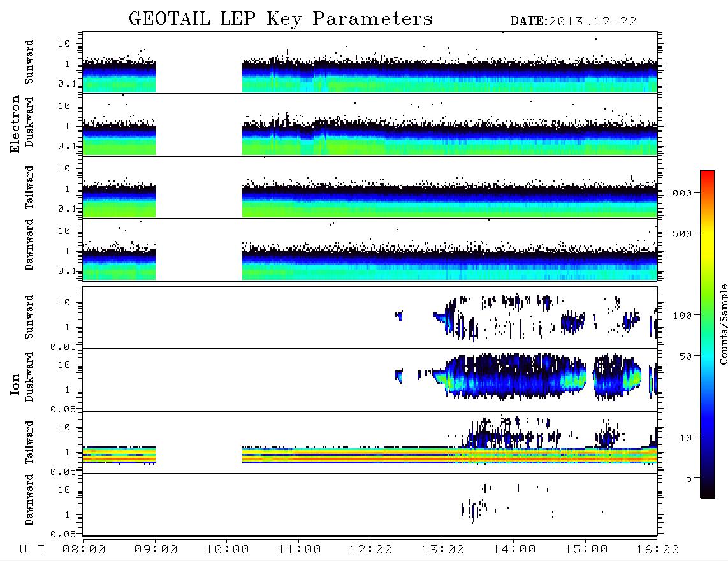Click the 'Counts/Sample' colorbar label

coord(724,324)
